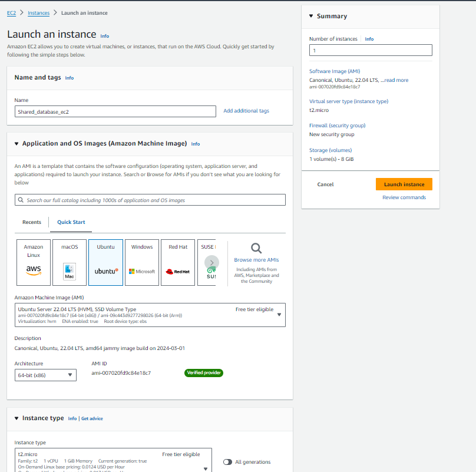Click the Launch instance button

[x=404, y=184]
